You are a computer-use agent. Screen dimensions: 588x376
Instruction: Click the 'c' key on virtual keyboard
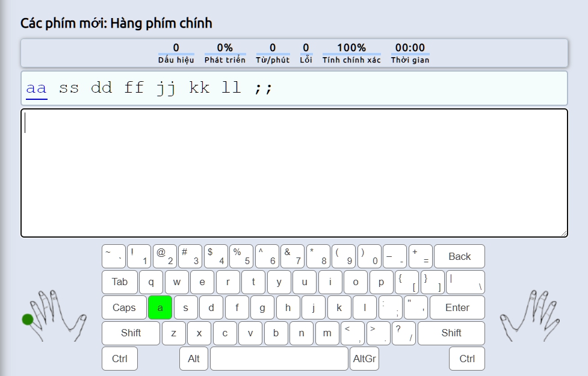[x=225, y=333]
